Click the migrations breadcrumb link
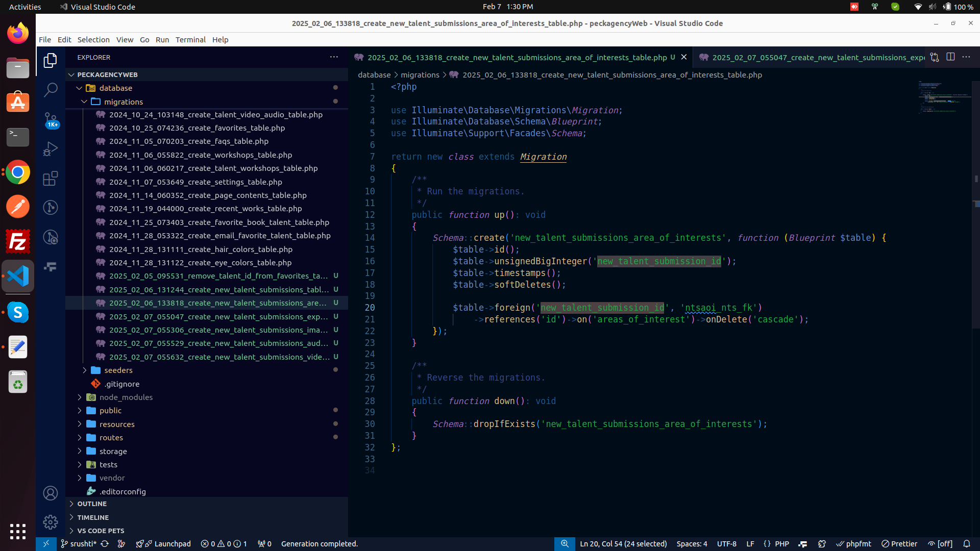Screen dimensions: 980x551 pyautogui.click(x=420, y=74)
